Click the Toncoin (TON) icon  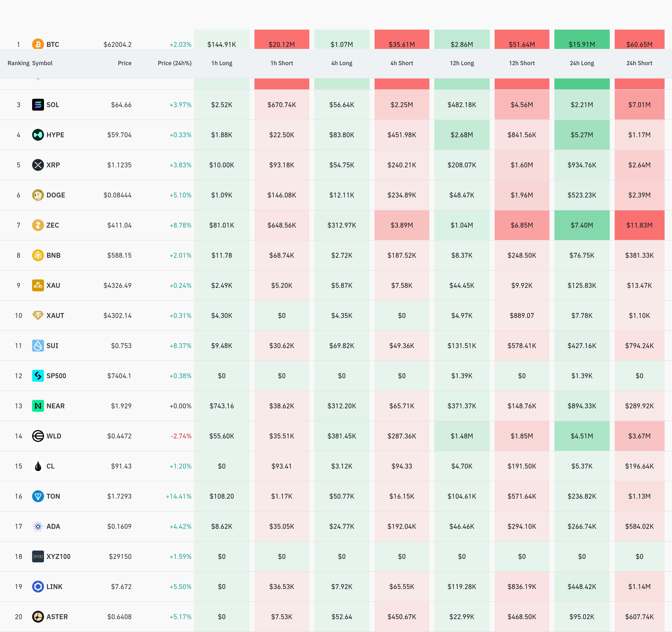pos(38,496)
